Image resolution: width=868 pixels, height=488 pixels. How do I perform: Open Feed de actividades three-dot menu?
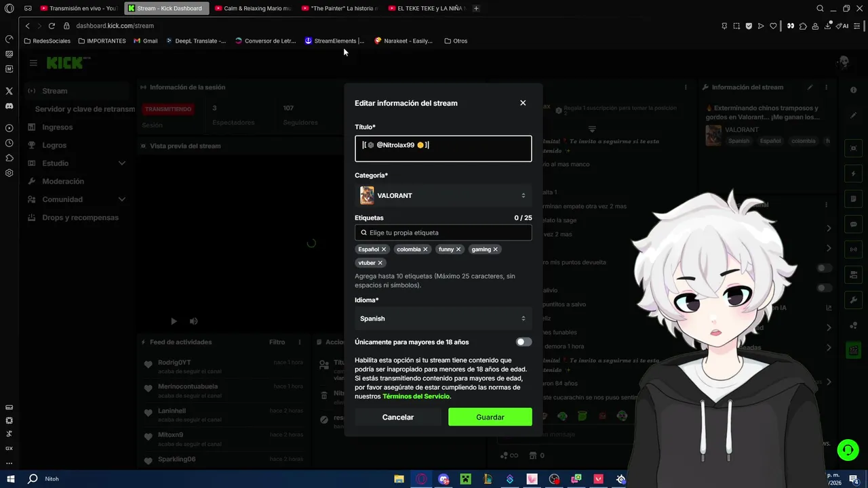click(300, 342)
